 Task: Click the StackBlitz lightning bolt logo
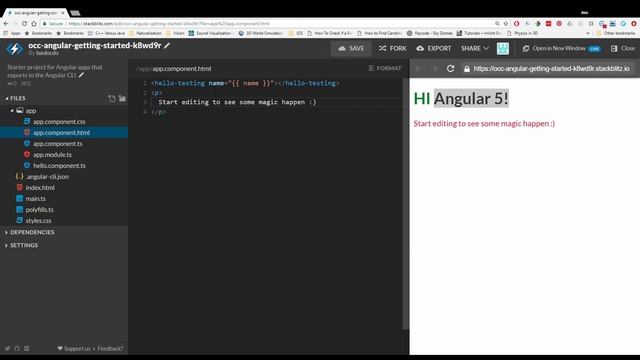click(15, 49)
